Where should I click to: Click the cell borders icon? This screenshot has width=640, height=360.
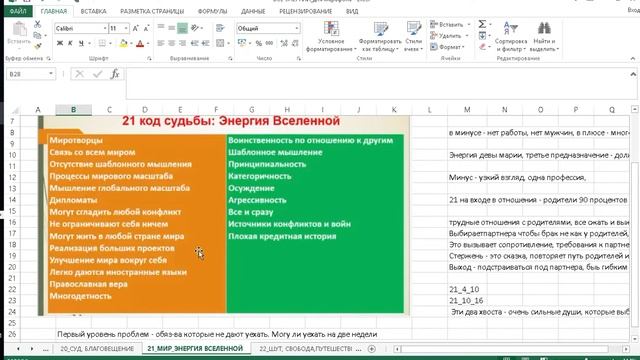[102, 43]
